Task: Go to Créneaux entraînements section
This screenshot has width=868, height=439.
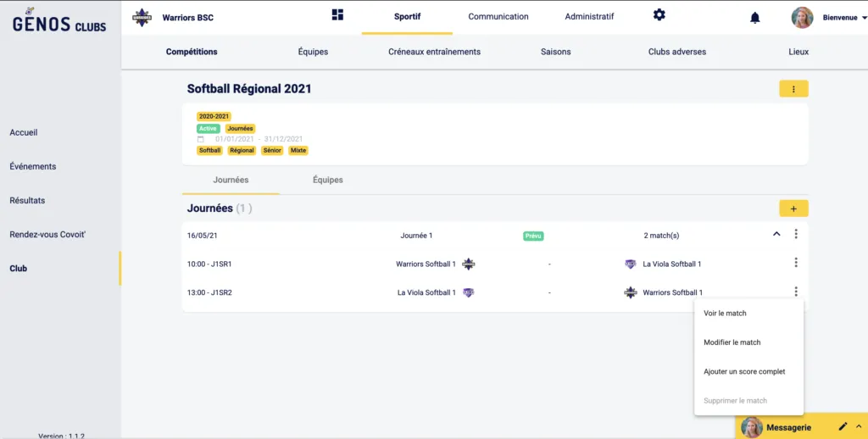Action: coord(434,52)
